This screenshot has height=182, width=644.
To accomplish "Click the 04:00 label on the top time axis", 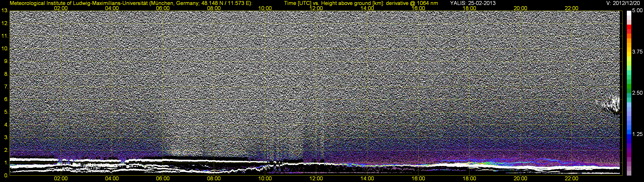I will point(112,8).
